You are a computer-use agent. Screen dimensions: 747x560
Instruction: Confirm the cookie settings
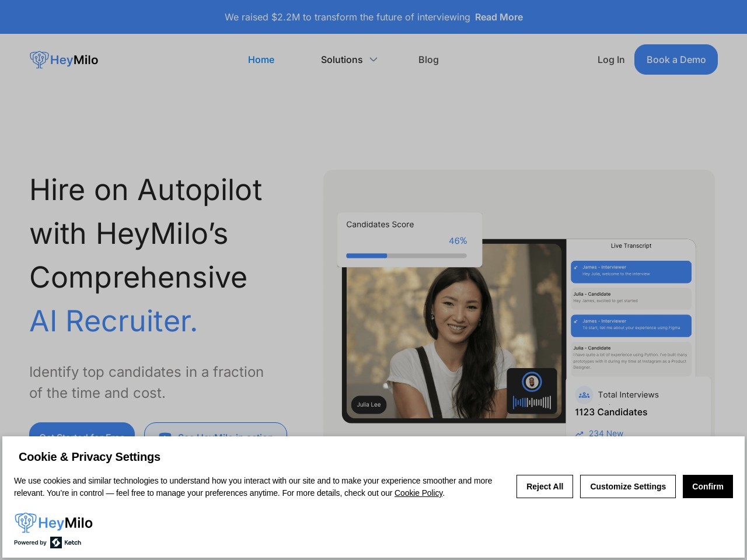point(708,487)
